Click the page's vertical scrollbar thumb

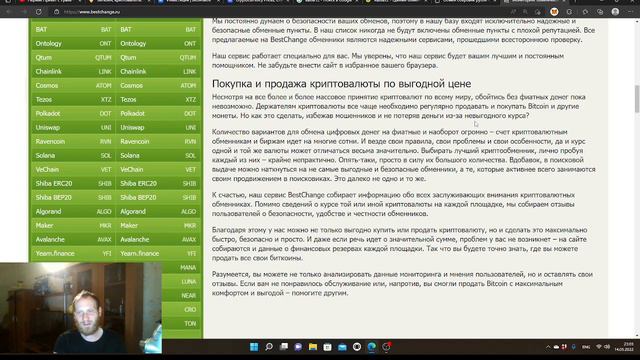tap(637, 99)
